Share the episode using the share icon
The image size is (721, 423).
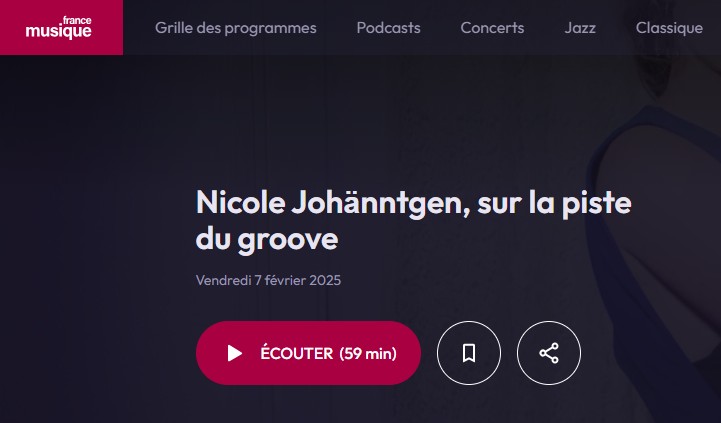pyautogui.click(x=549, y=353)
